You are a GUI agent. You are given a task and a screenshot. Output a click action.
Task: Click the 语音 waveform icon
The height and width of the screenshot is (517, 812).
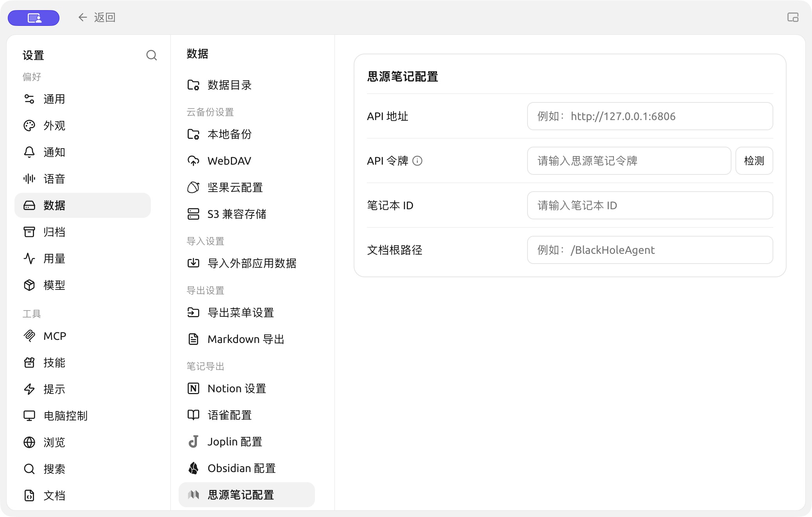coord(29,179)
